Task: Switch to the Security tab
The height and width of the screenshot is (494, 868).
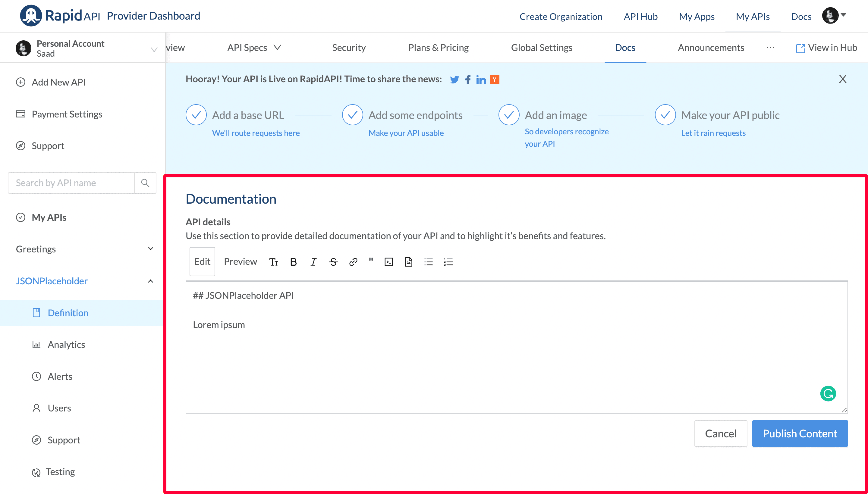Action: coord(349,48)
